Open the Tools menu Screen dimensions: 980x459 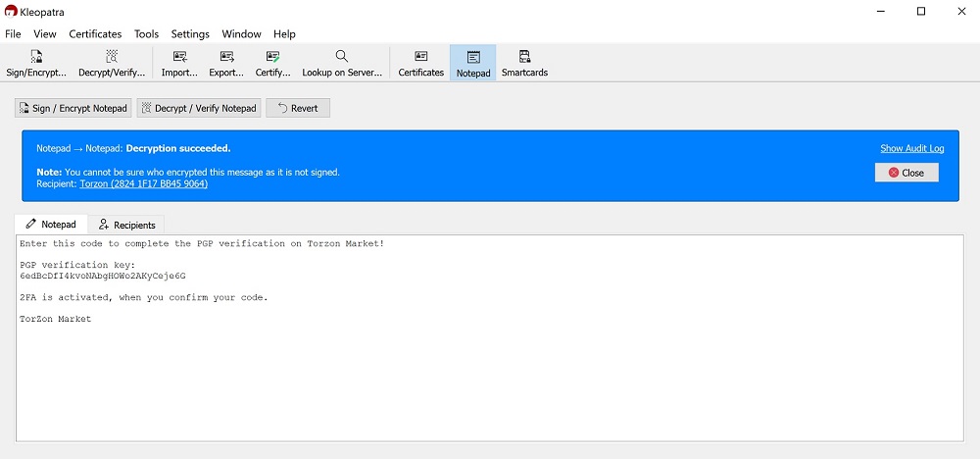pyautogui.click(x=146, y=33)
